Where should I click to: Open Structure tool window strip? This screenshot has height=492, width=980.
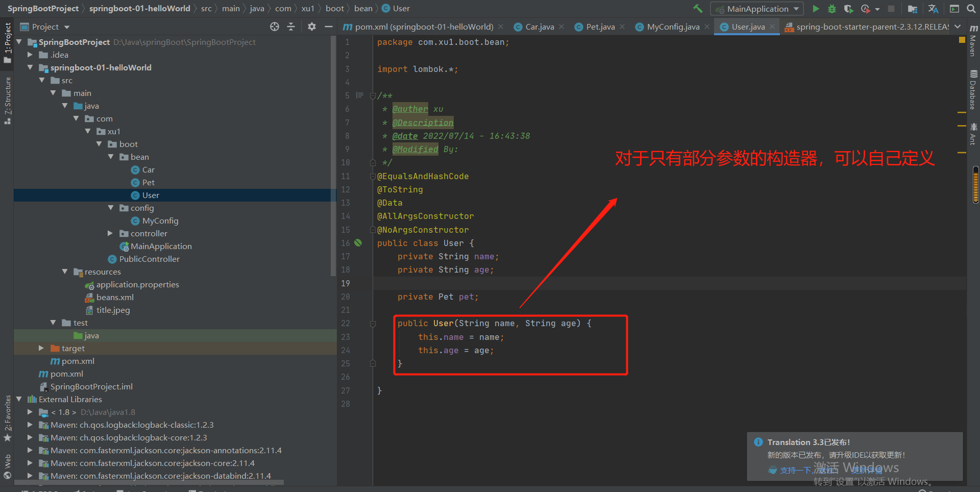[x=7, y=101]
